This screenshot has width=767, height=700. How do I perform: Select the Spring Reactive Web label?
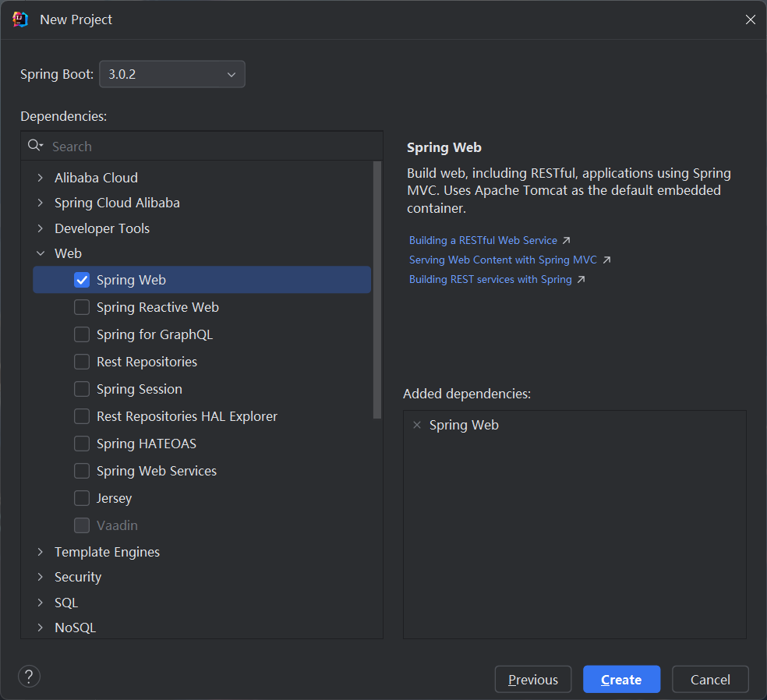(157, 307)
